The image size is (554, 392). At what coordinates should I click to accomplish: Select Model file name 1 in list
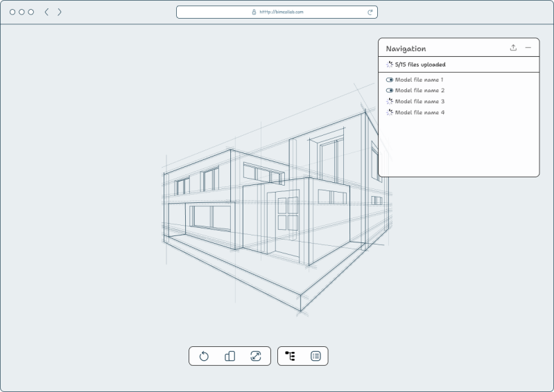click(419, 80)
